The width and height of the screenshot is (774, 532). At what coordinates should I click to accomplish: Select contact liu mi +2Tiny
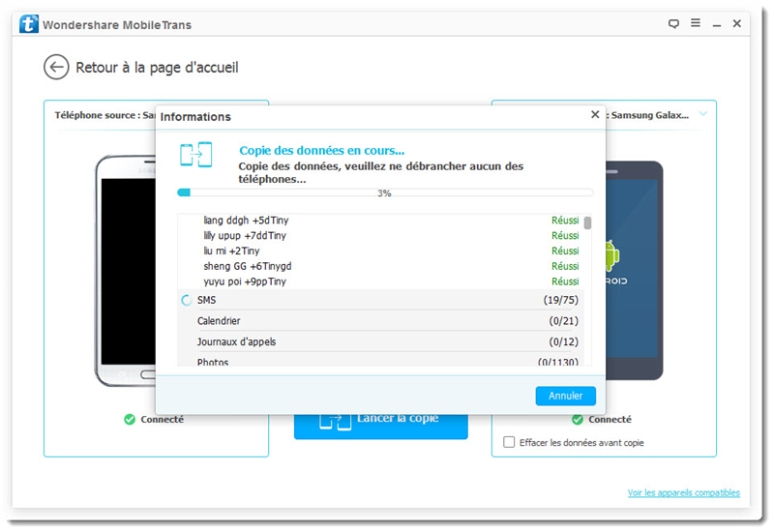click(231, 251)
